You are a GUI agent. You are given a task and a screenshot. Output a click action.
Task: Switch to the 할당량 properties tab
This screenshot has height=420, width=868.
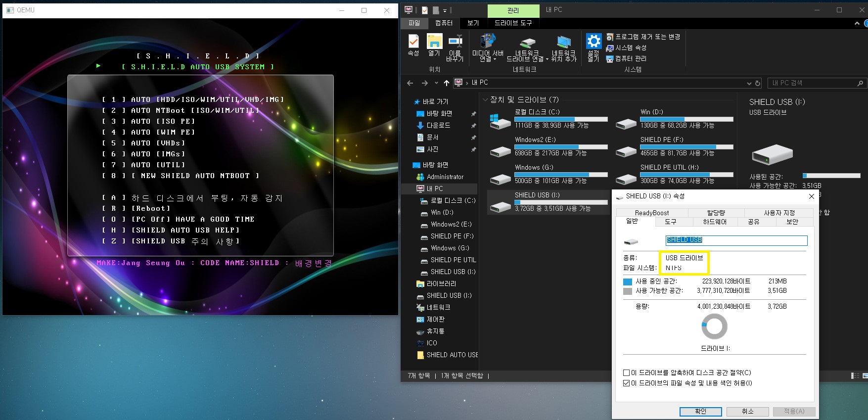click(716, 213)
